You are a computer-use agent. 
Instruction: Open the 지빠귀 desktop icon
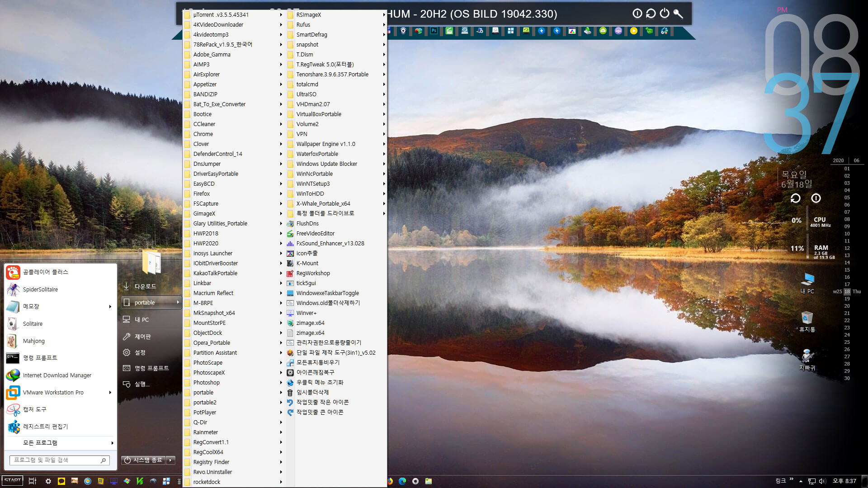point(807,360)
